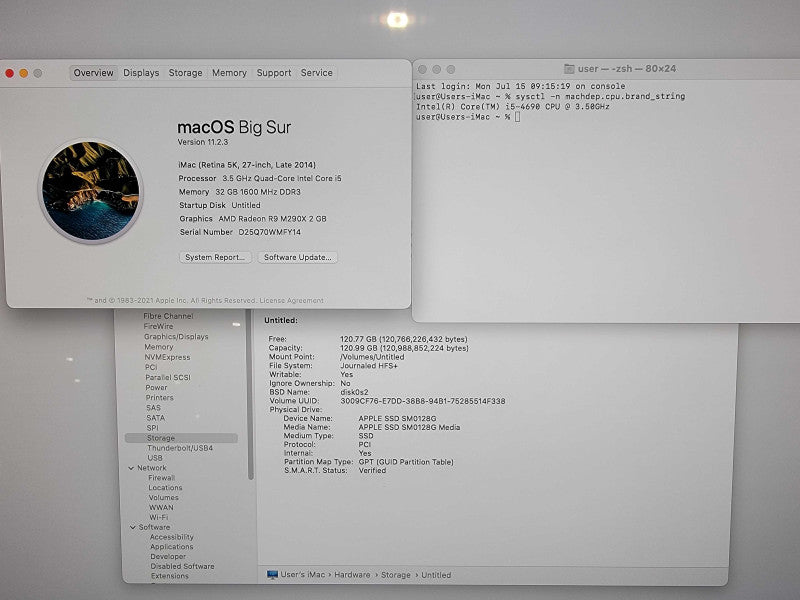Click the macOS Big Sur logo image

pos(91,191)
